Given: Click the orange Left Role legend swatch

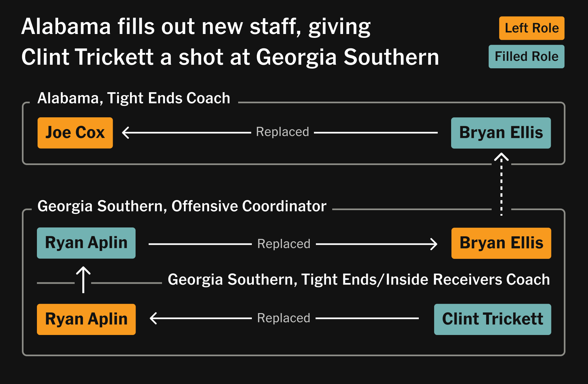Looking at the screenshot, I should tap(531, 28).
